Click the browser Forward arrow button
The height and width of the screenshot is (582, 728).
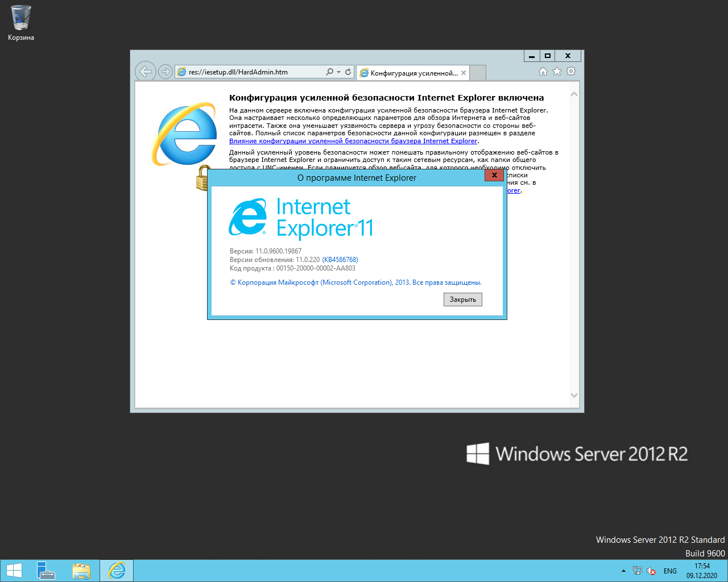(x=166, y=72)
